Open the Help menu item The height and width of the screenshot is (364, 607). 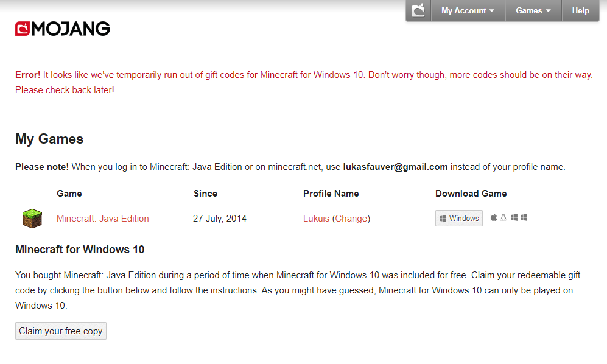click(x=580, y=10)
